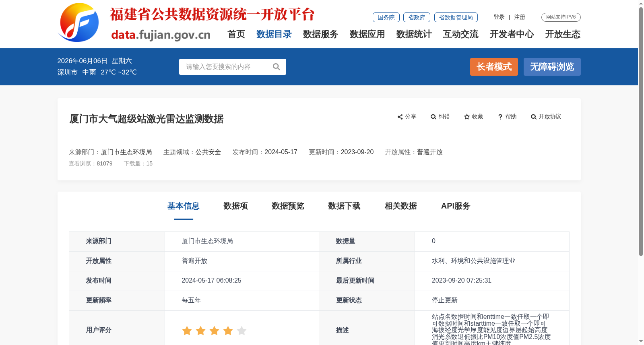644x345 pixels.
Task: Click the 帮助 question mark icon
Action: tap(500, 117)
